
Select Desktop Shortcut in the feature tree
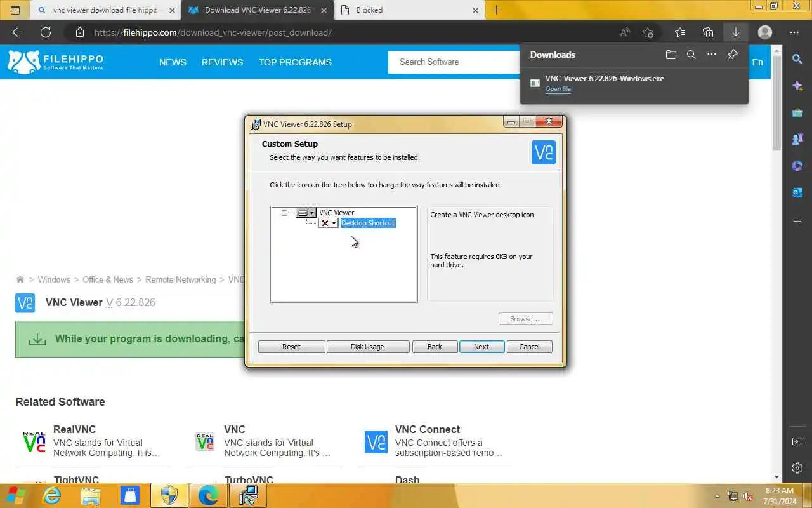[368, 223]
